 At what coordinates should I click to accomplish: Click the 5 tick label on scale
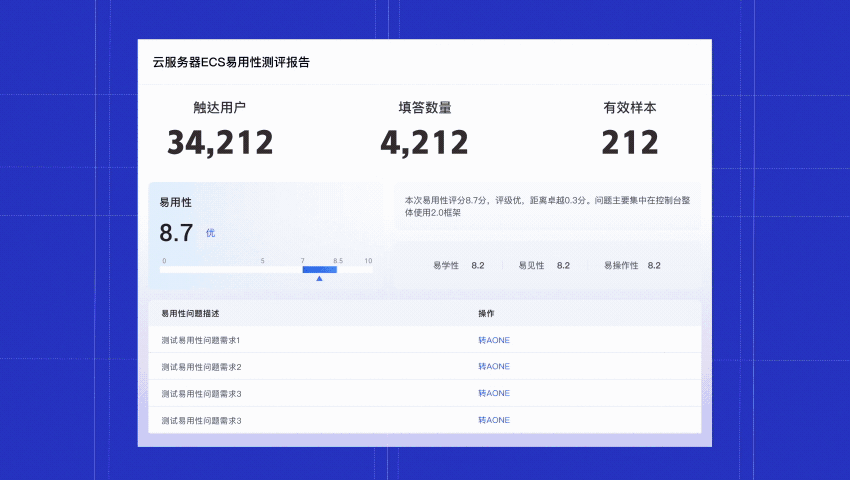262,261
